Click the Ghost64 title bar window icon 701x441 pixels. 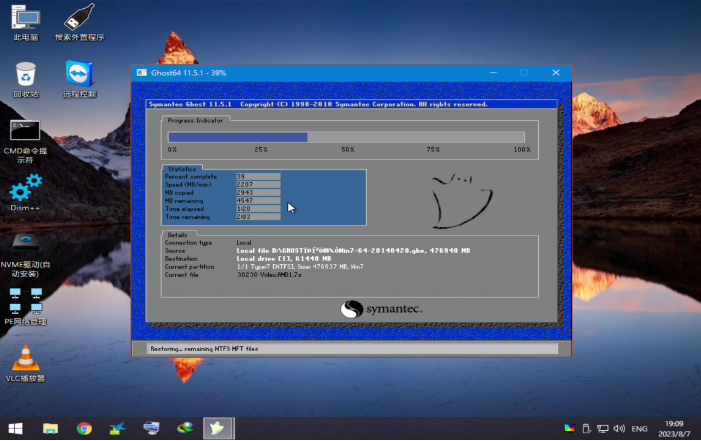coord(142,72)
